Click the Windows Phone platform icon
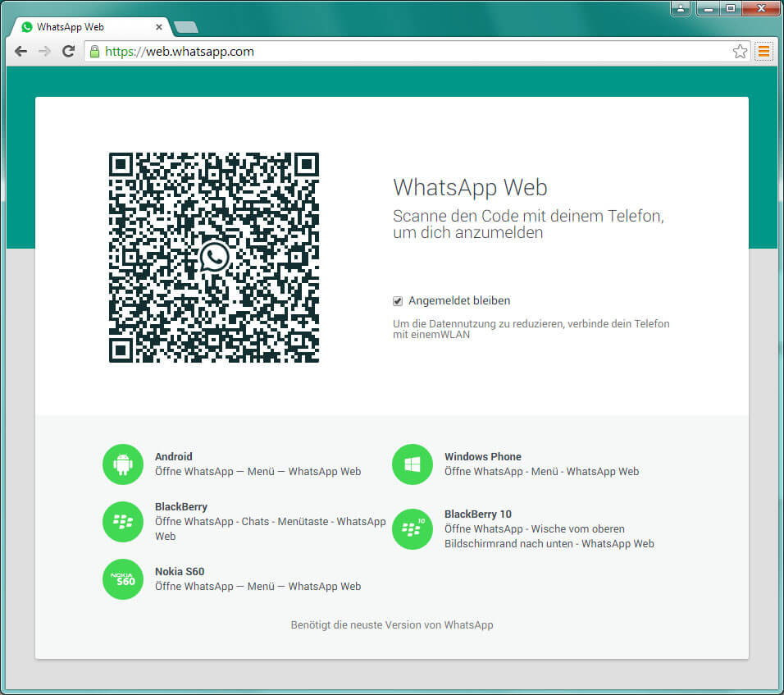 tap(413, 464)
